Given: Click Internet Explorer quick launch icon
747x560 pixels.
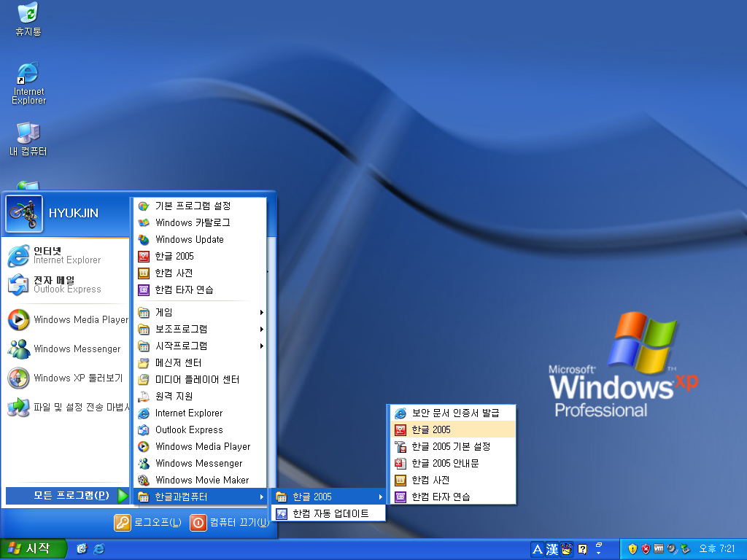Looking at the screenshot, I should click(x=99, y=549).
